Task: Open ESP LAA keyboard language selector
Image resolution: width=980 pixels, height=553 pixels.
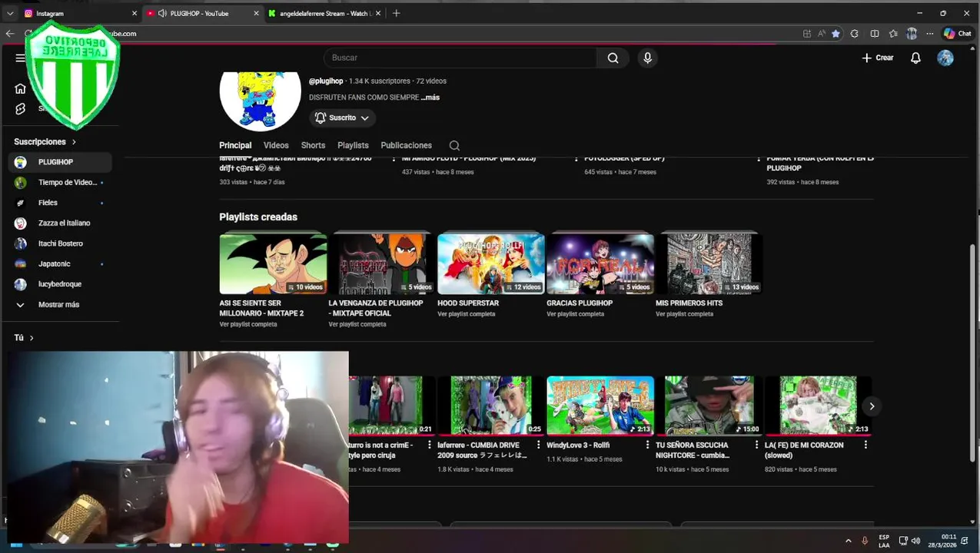Action: click(884, 541)
